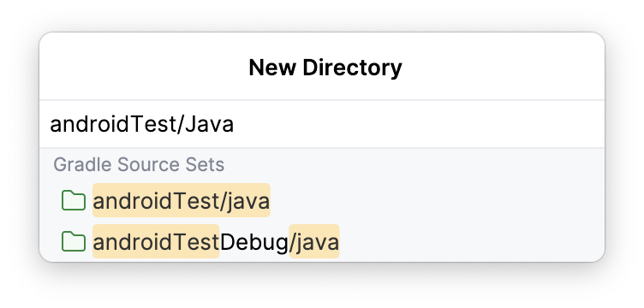This screenshot has width=644, height=308.
Task: Click the unhighlighted 'Debug' text in second suggestion
Action: tap(253, 242)
